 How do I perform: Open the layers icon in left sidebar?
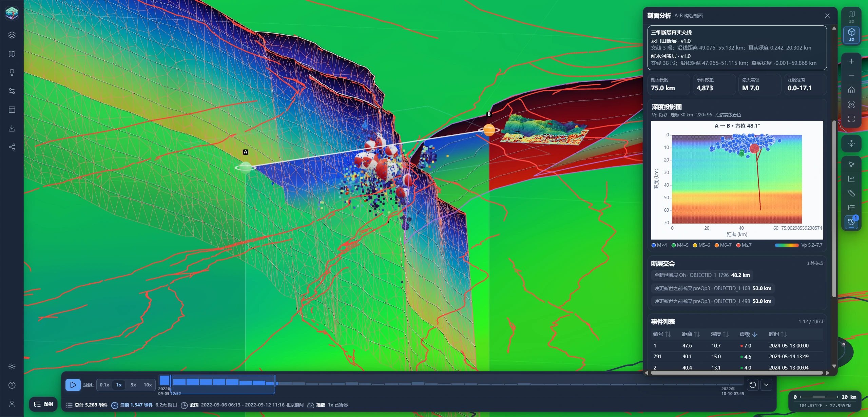pos(12,35)
